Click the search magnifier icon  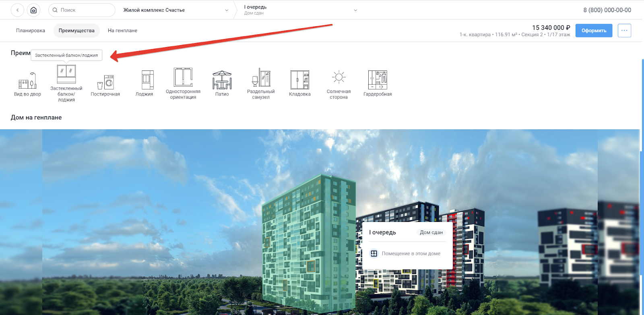pyautogui.click(x=55, y=10)
